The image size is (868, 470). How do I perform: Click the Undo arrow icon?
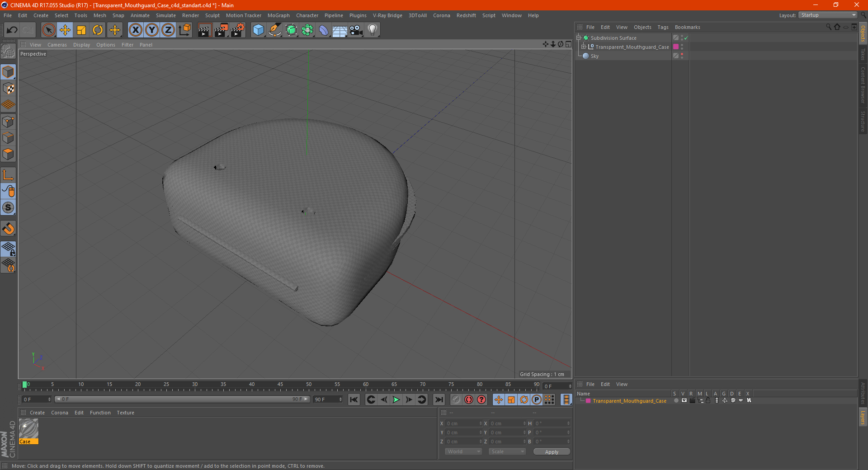[12, 30]
